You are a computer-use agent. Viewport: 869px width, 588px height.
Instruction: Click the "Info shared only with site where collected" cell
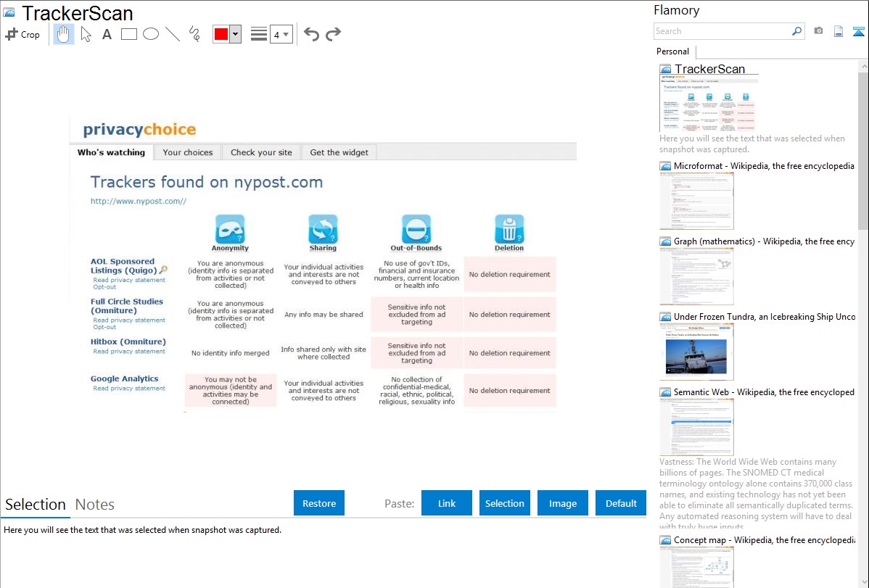coord(324,353)
